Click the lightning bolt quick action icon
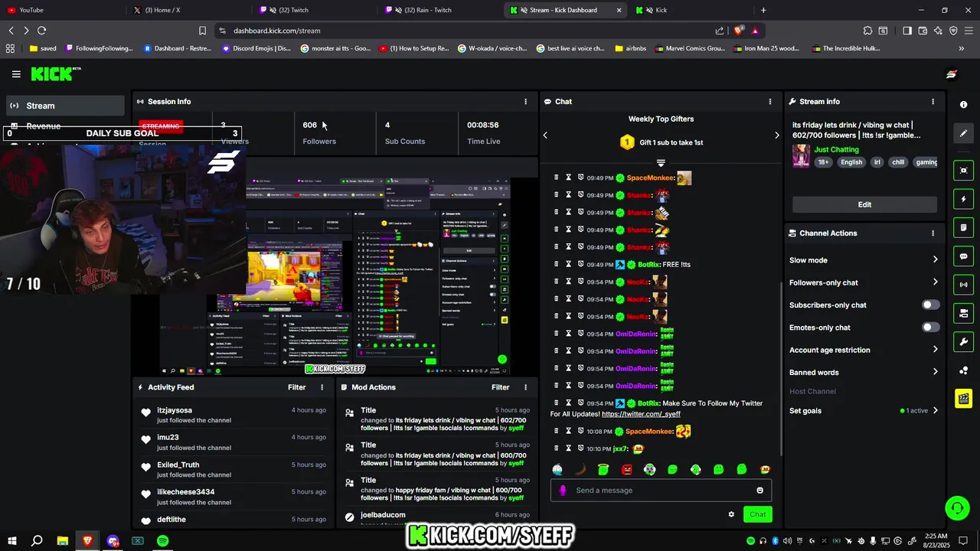Screen dimensions: 980x551 963,199
